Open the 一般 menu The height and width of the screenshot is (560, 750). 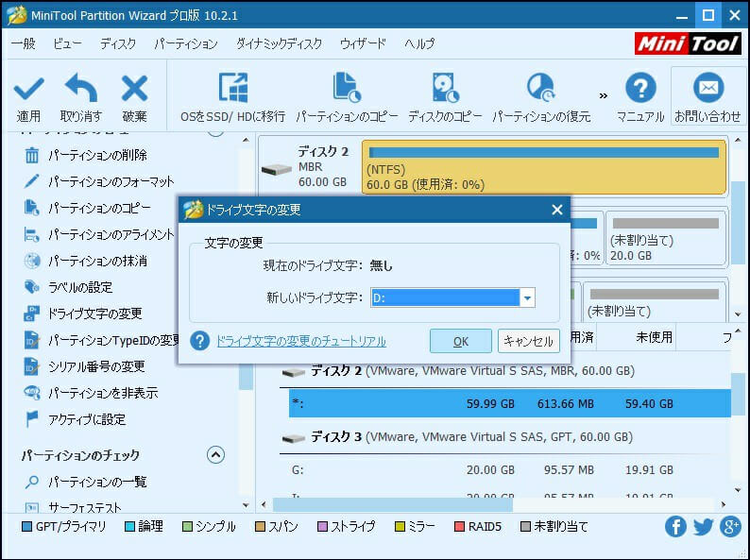coord(24,43)
